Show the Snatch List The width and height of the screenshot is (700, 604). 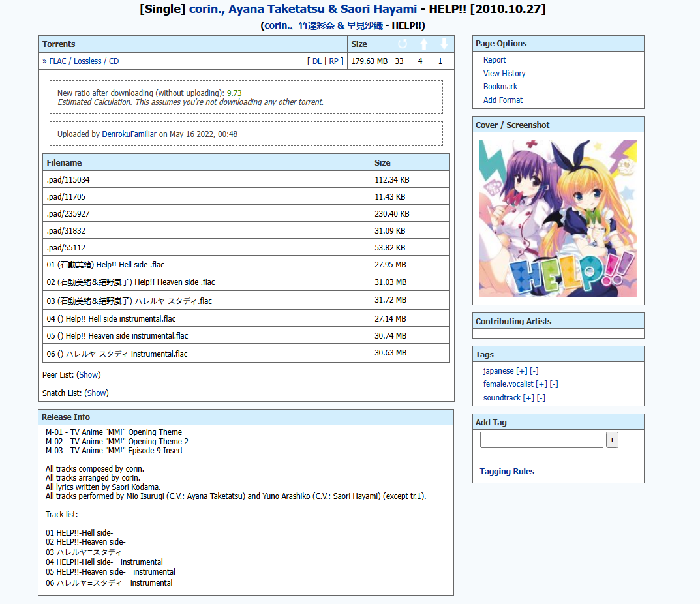[97, 393]
